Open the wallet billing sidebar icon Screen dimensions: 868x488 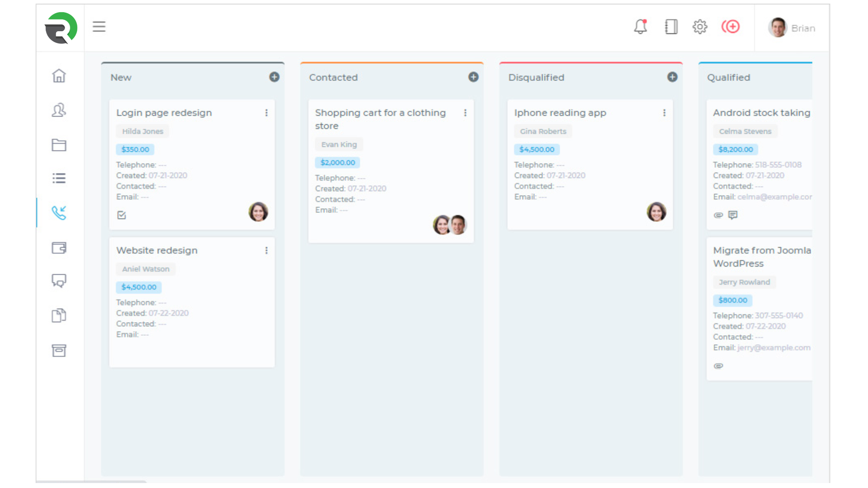[x=59, y=248]
